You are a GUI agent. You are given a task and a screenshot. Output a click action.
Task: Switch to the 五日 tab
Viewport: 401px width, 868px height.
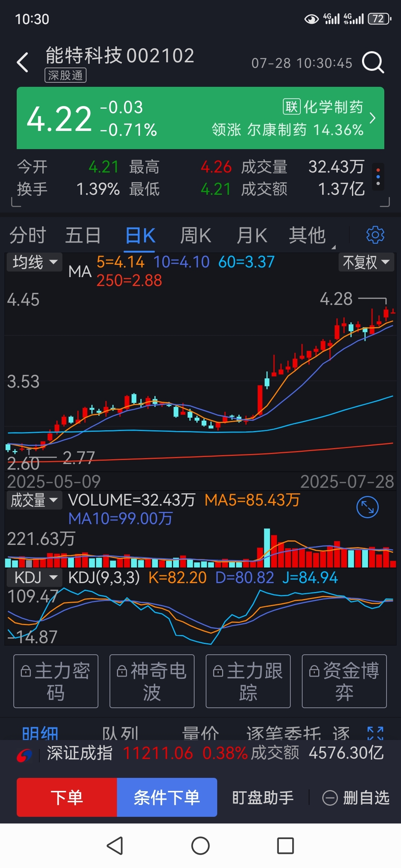click(x=83, y=235)
